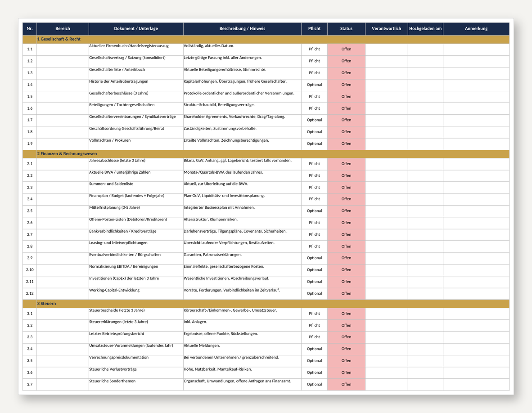Image resolution: width=532 pixels, height=413 pixels.
Task: Select 'Gesellschafterliste / Anteilsbuch' cell
Action: (x=136, y=73)
